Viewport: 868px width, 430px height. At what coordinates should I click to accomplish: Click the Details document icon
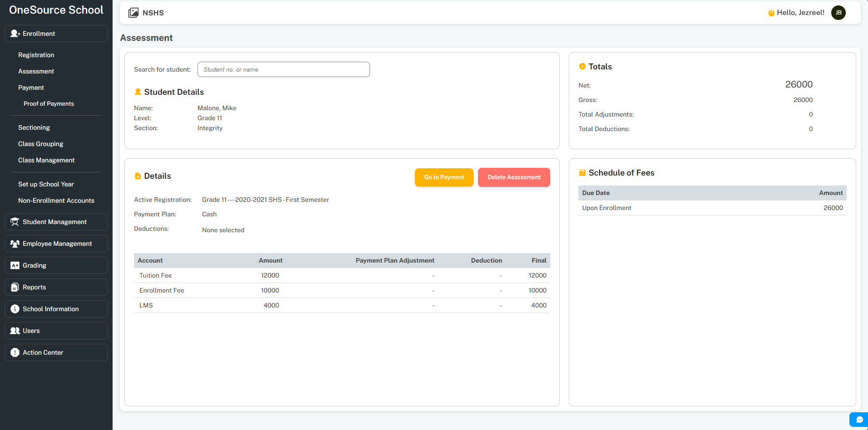(138, 176)
